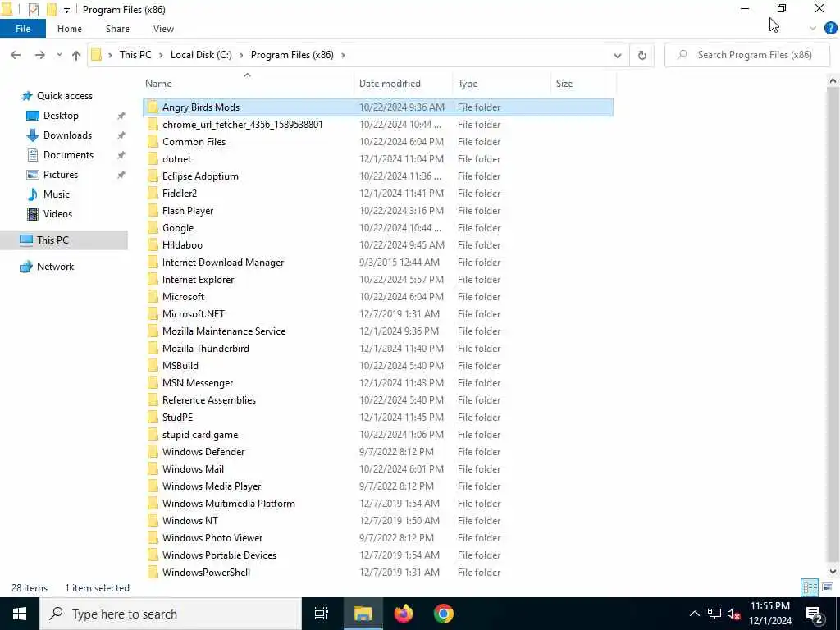840x630 pixels.
Task: Open the notification center icon
Action: (x=815, y=614)
